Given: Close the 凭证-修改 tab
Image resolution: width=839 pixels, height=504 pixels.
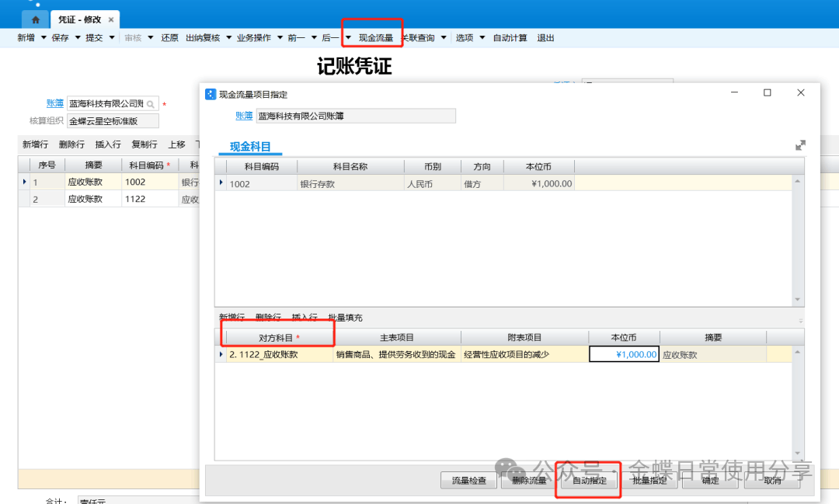Looking at the screenshot, I should [x=111, y=19].
